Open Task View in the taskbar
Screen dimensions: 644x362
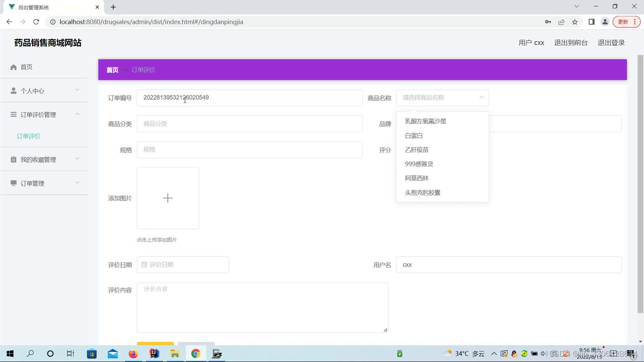[70, 354]
